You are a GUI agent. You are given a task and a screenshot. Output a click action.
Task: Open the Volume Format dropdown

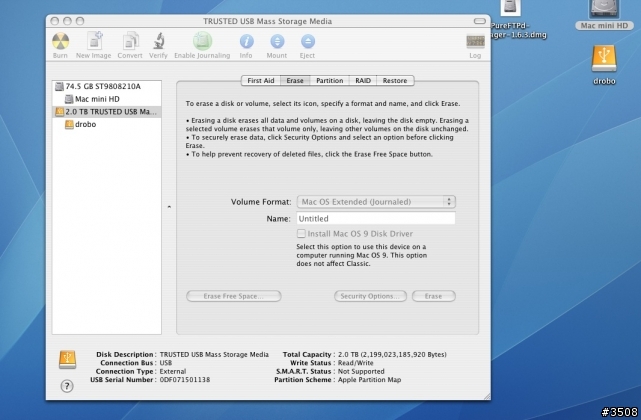pyautogui.click(x=376, y=202)
